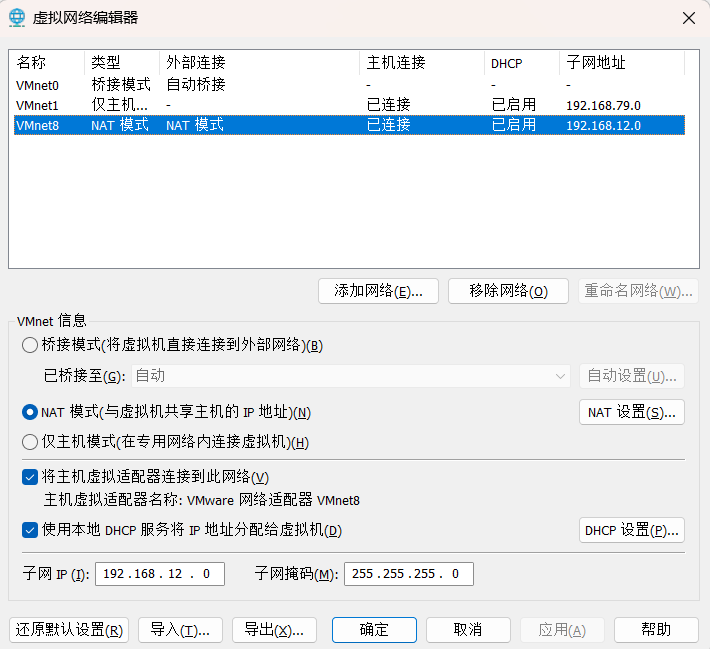
Task: Close the 虚拟网络编辑器 dialog
Action: click(x=689, y=18)
